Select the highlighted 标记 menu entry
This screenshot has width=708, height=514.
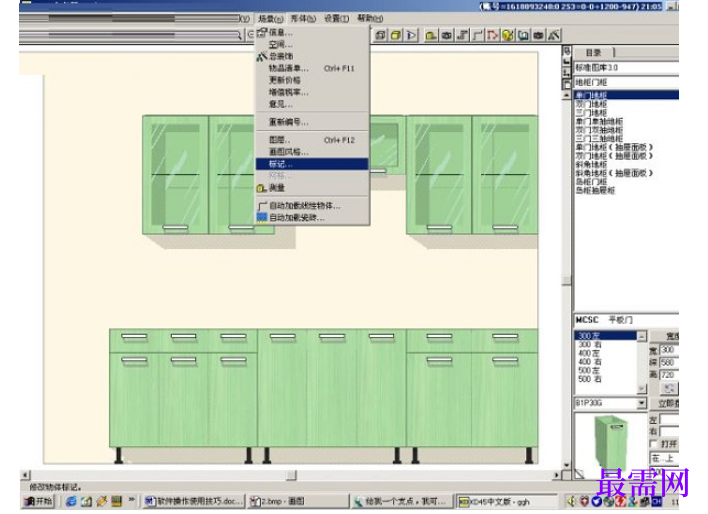(312, 164)
